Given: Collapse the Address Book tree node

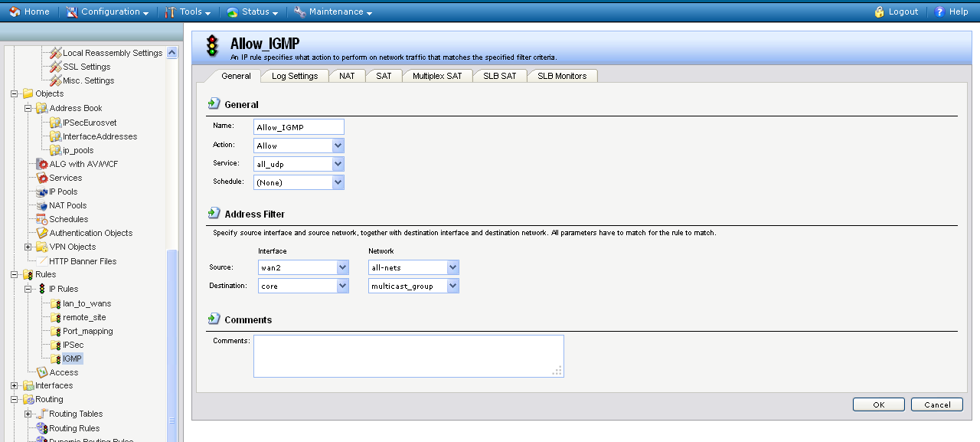Looking at the screenshot, I should click(28, 108).
